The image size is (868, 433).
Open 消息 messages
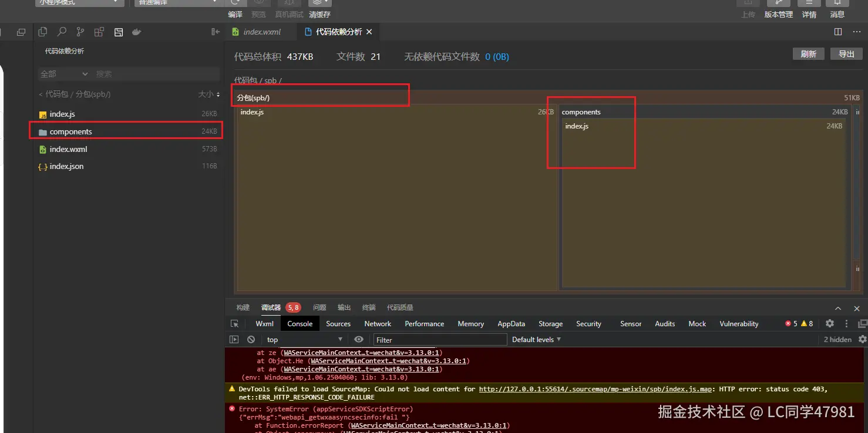pyautogui.click(x=837, y=14)
